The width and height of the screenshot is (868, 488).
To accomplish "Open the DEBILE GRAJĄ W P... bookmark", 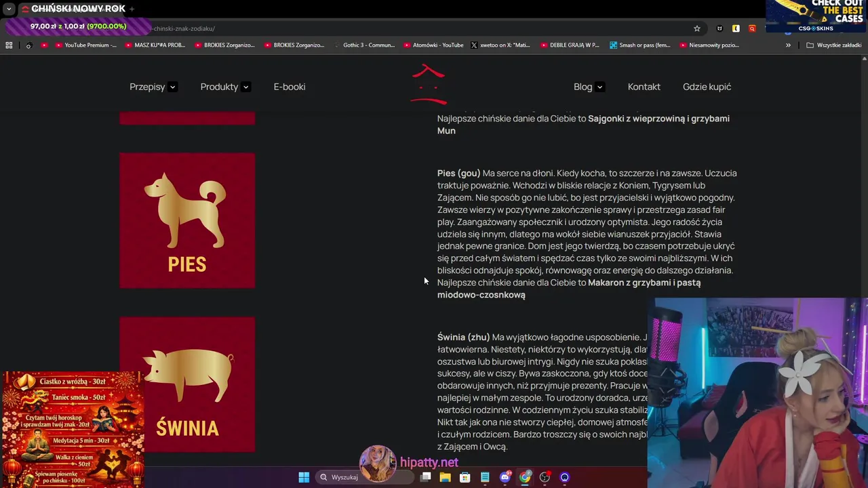I will pos(570,45).
